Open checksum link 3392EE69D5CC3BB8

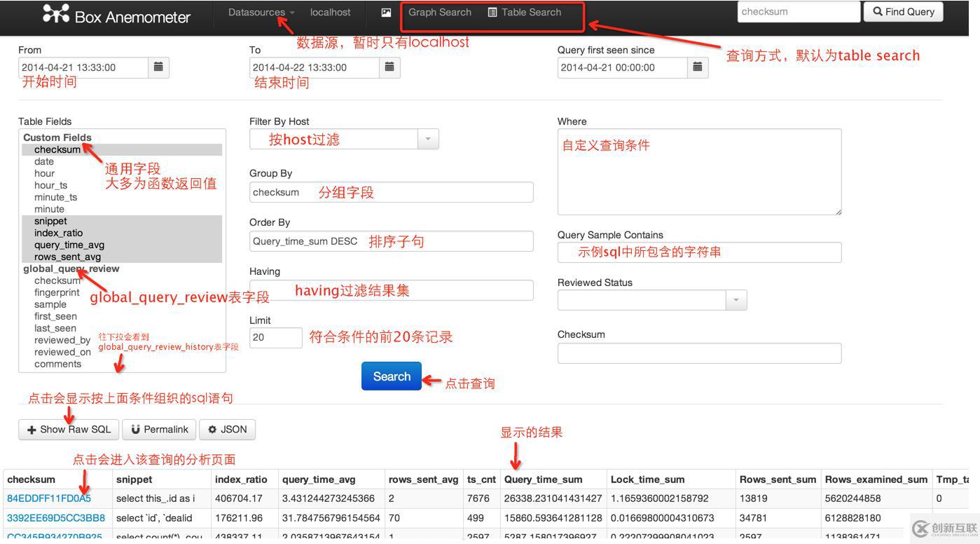pos(56,518)
